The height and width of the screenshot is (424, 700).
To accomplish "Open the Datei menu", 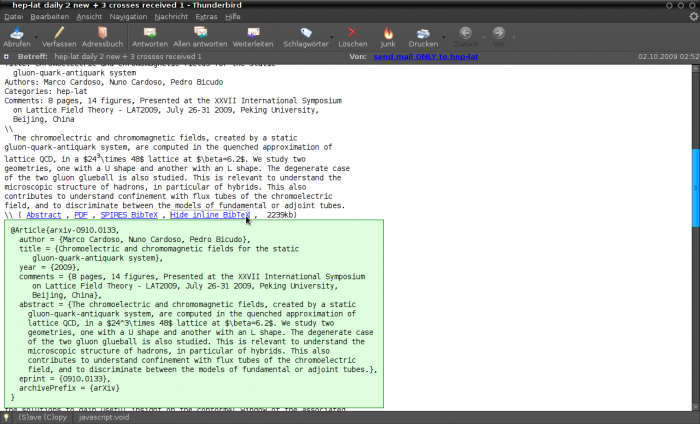I will click(x=13, y=17).
